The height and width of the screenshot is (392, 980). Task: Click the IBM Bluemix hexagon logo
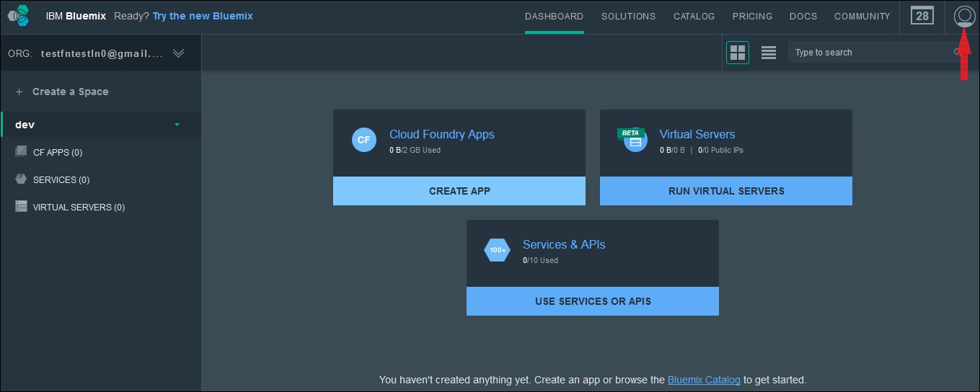click(x=18, y=15)
